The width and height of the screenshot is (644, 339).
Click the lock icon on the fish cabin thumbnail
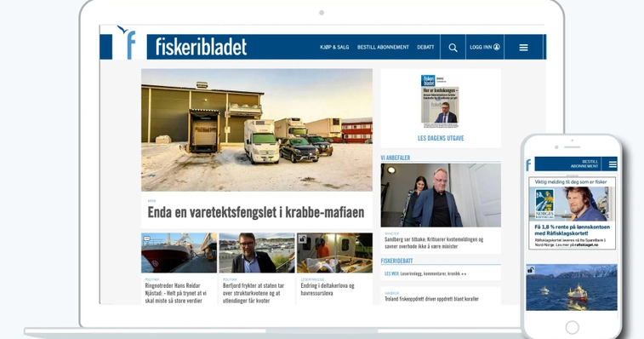[302, 238]
